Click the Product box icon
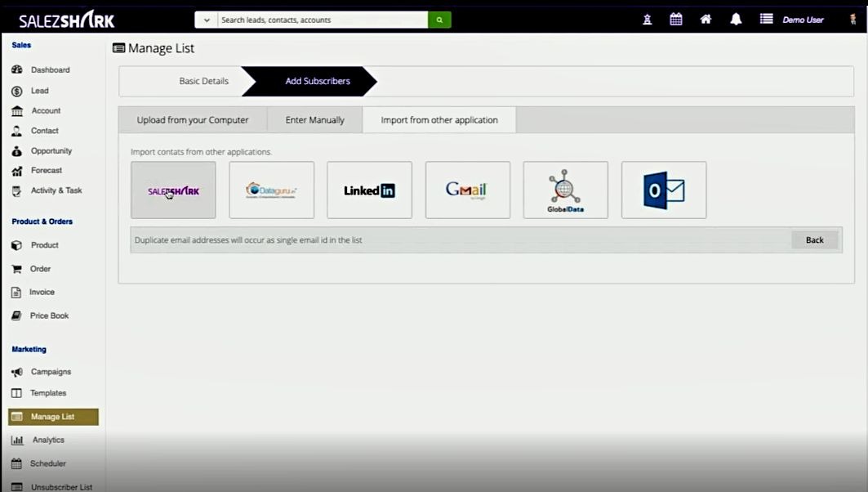The height and width of the screenshot is (492, 868). tap(16, 245)
